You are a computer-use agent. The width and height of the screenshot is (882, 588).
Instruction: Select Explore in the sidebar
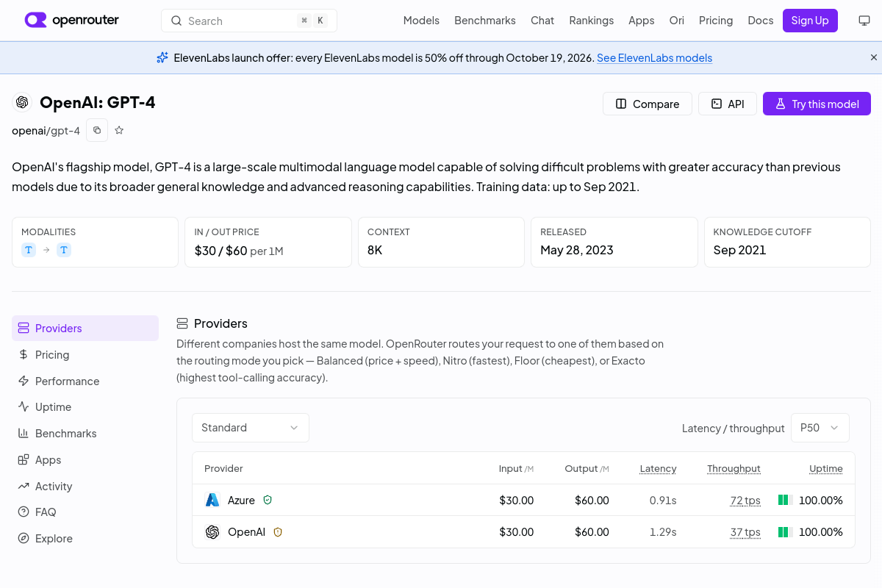pyautogui.click(x=85, y=538)
